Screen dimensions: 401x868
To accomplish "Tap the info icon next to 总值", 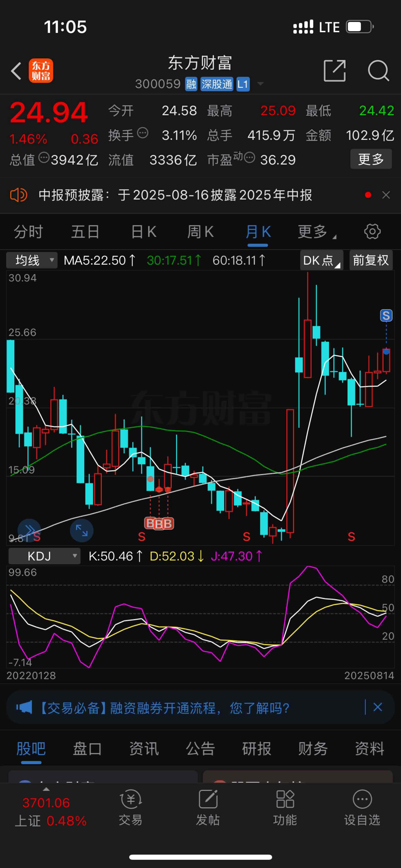I will pyautogui.click(x=44, y=157).
